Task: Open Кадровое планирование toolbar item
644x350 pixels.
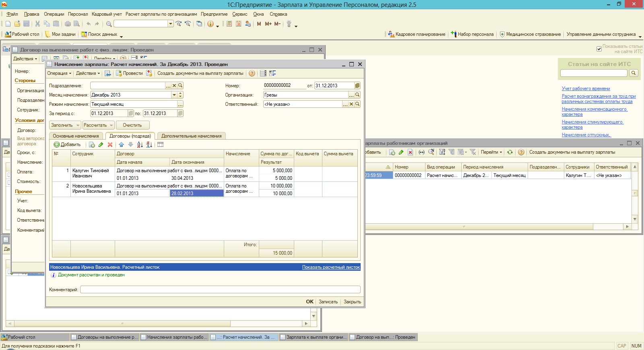Action: point(417,34)
